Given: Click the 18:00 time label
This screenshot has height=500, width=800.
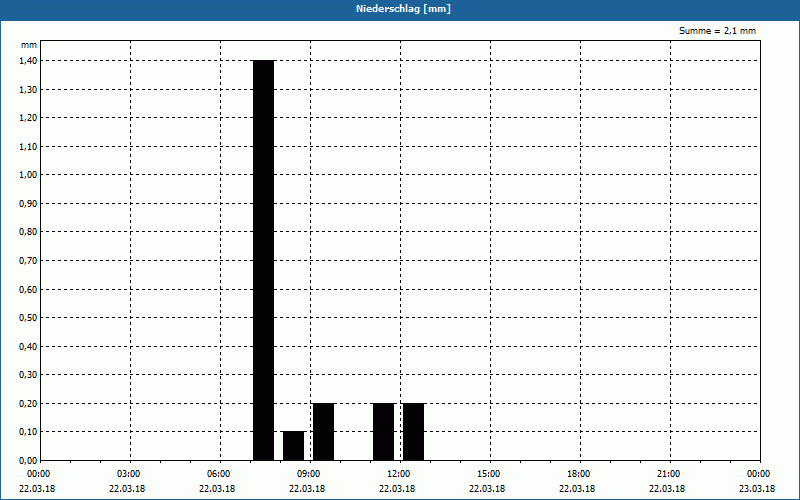Looking at the screenshot, I should coord(579,474).
